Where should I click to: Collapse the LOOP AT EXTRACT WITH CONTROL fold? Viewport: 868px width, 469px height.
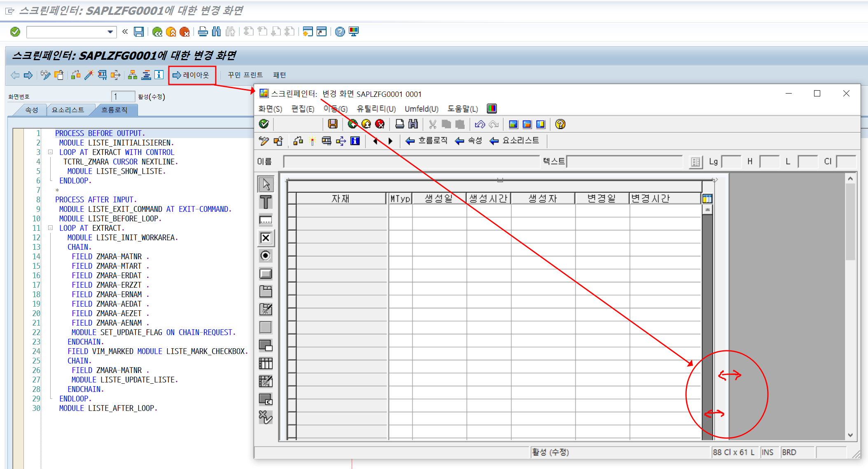point(50,152)
